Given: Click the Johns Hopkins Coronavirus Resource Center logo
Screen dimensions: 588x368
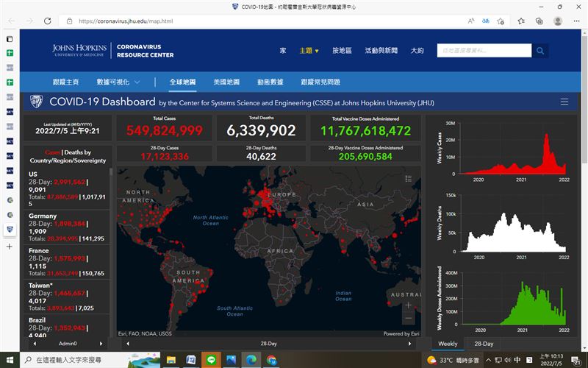Looking at the screenshot, I should 113,50.
